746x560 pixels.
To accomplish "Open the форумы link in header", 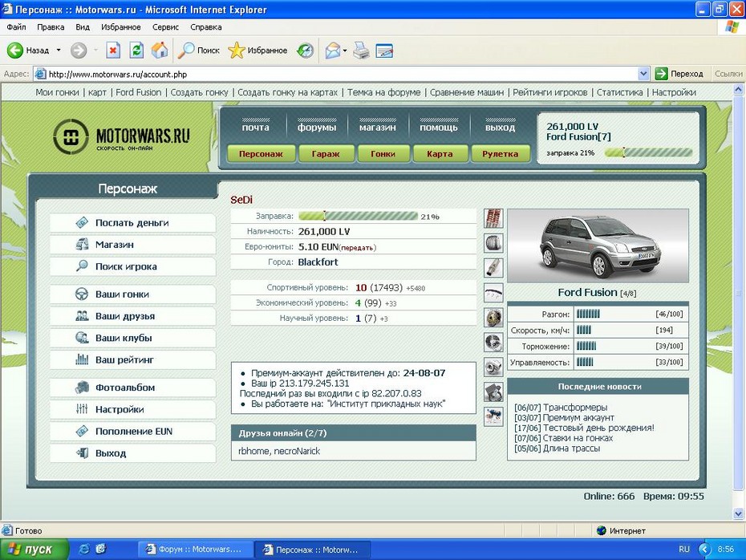I will (x=317, y=127).
